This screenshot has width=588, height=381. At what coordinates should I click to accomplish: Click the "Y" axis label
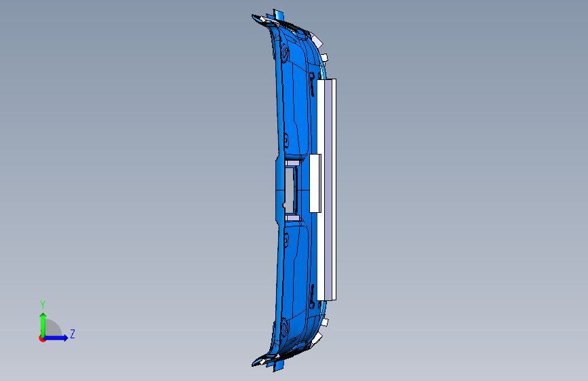pyautogui.click(x=43, y=305)
